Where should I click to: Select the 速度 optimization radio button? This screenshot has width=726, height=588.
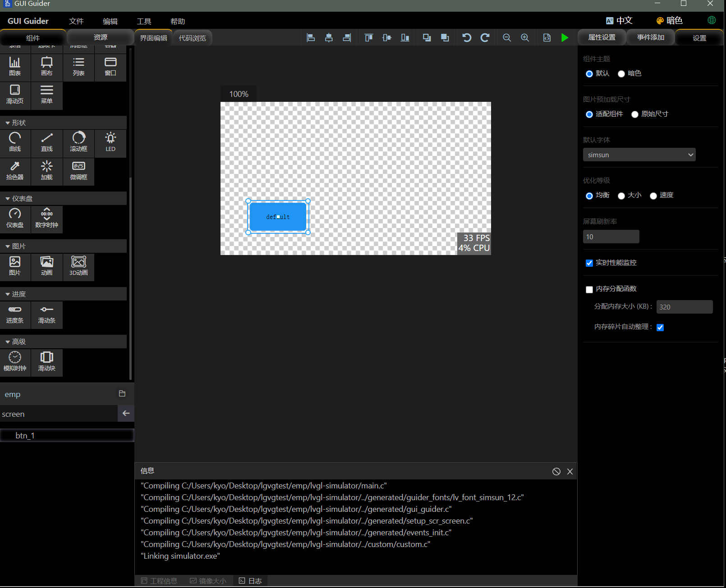pos(653,196)
